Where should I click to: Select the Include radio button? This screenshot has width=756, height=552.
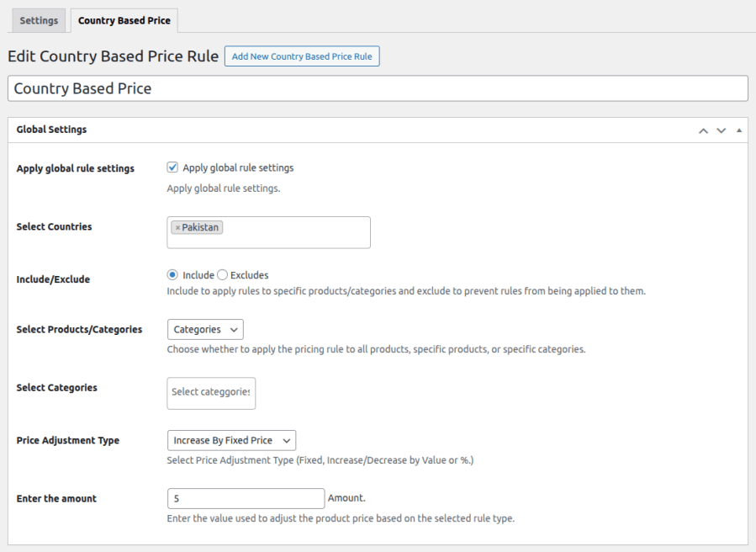(172, 275)
